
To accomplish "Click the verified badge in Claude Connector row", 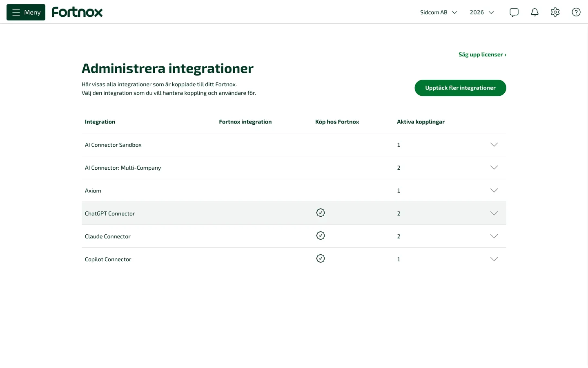I will tap(321, 236).
